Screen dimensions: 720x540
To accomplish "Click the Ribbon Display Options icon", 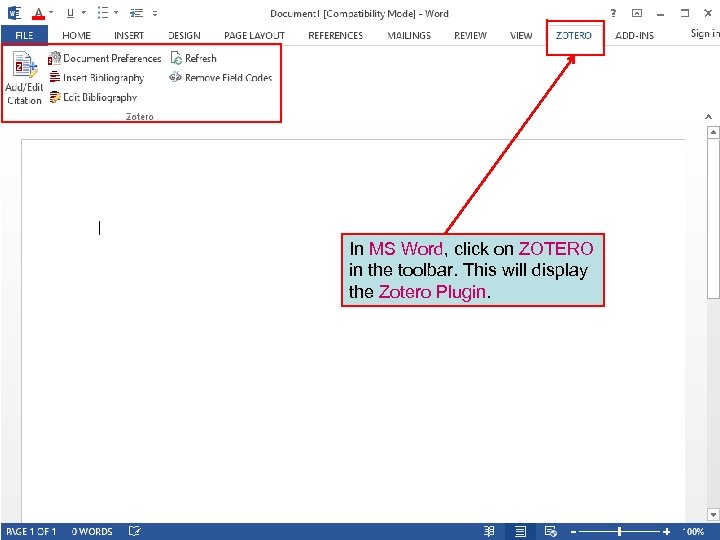I will pos(637,13).
